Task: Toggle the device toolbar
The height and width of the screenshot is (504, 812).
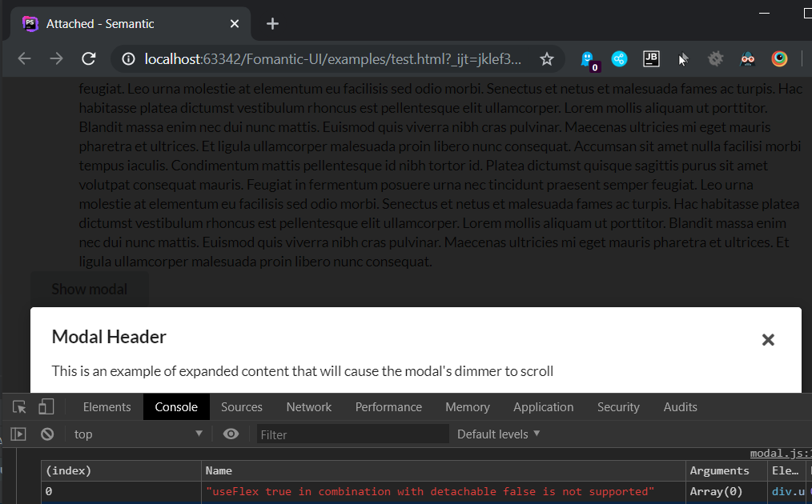Action: point(46,407)
